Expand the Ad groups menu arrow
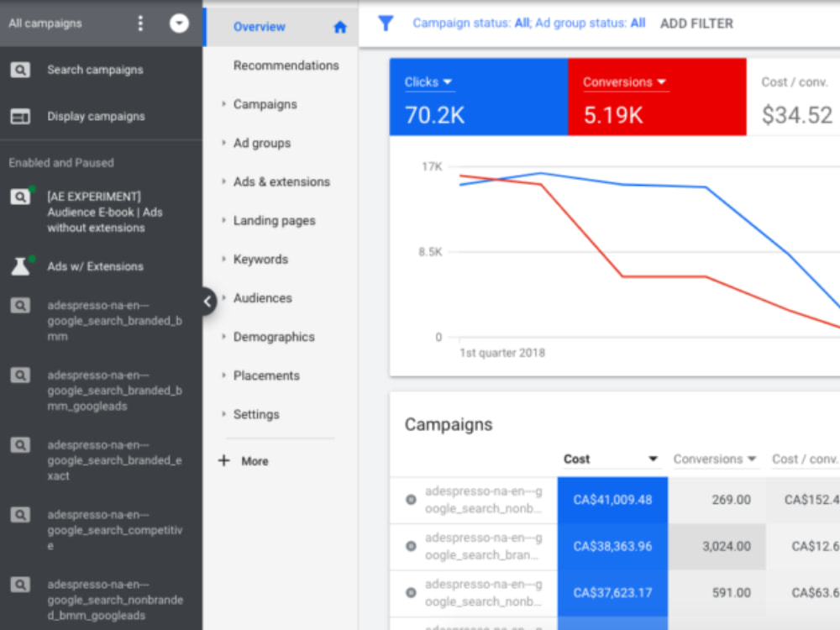 [x=223, y=143]
